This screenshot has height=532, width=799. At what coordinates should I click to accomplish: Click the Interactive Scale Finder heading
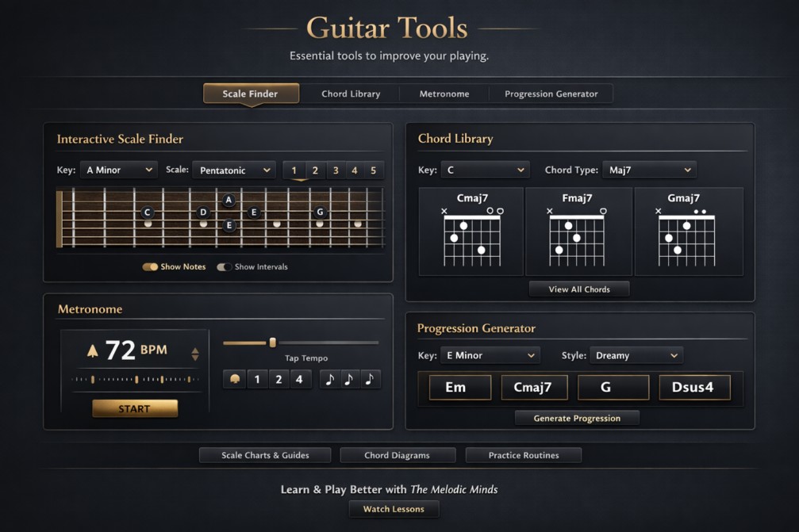(x=120, y=139)
